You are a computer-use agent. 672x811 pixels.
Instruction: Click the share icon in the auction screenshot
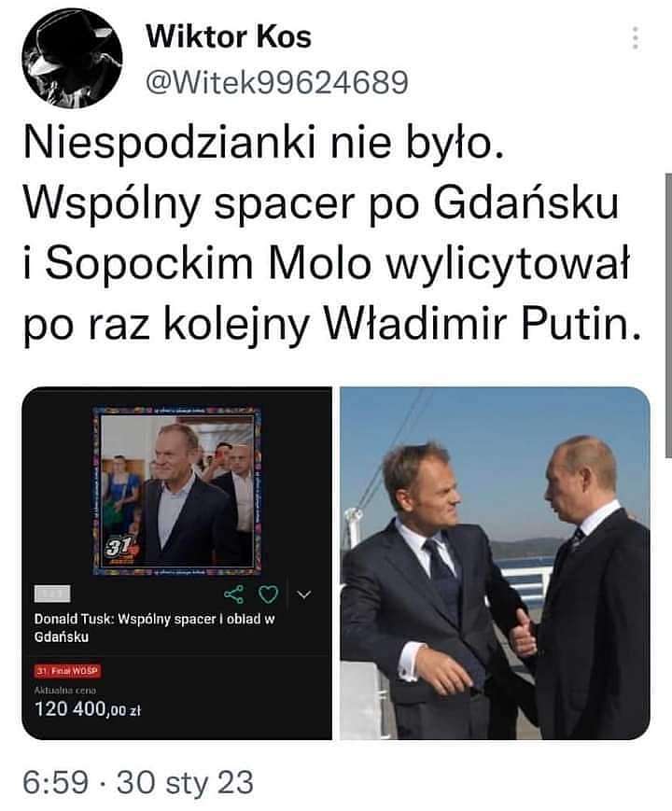[234, 594]
